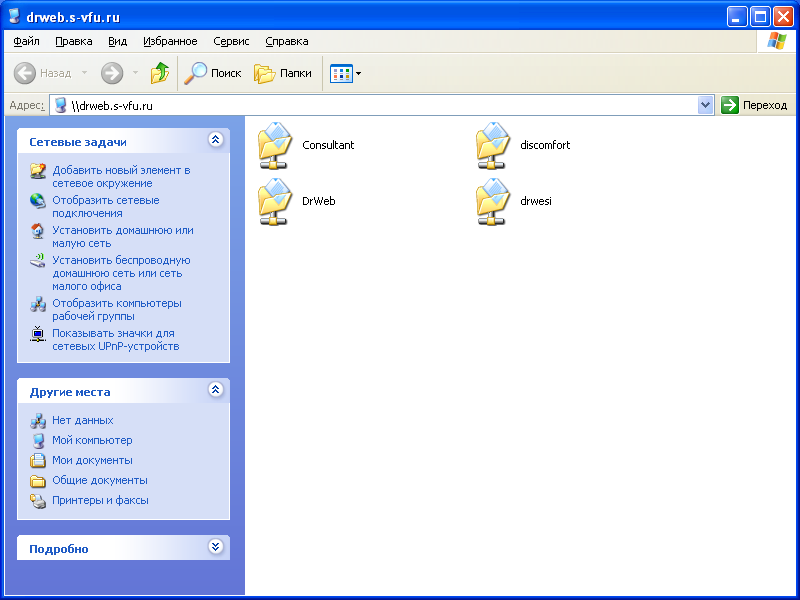The image size is (800, 600).
Task: Click the Мои документы folder icon
Action: 38,460
